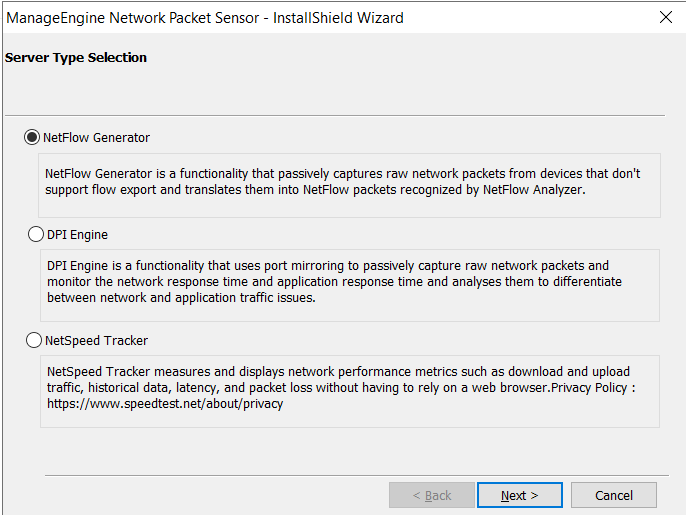The width and height of the screenshot is (686, 515).
Task: Click the NetFlow Generator description text
Action: click(342, 181)
